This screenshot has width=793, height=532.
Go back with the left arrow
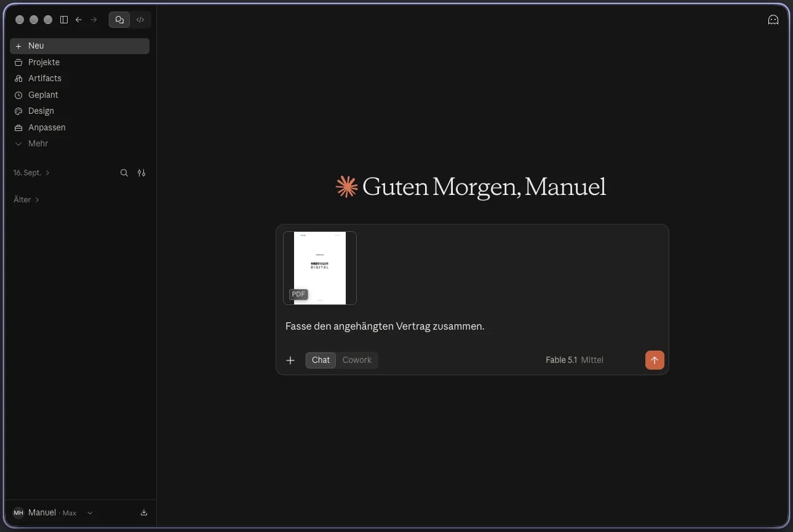tap(79, 20)
